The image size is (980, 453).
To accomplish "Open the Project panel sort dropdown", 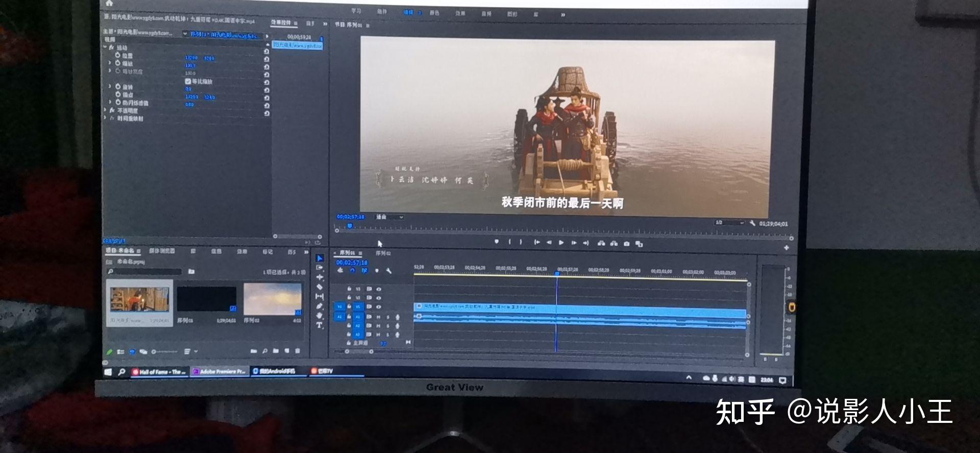I will 189,351.
